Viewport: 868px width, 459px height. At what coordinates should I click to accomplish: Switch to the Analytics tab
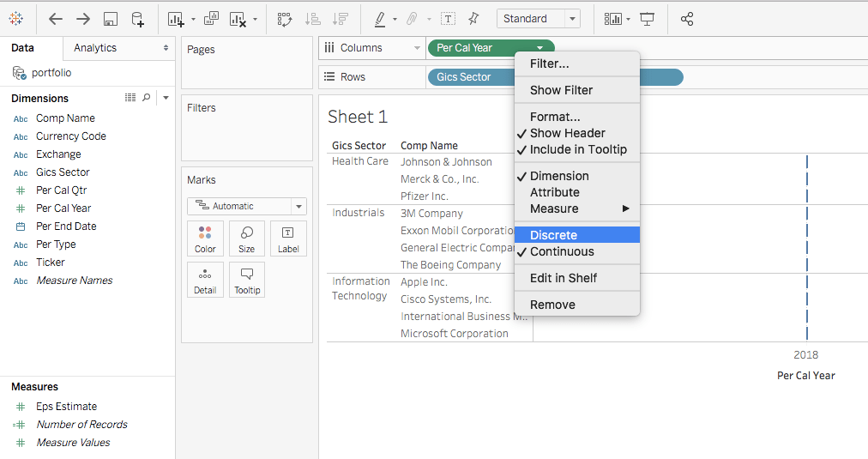[x=95, y=48]
